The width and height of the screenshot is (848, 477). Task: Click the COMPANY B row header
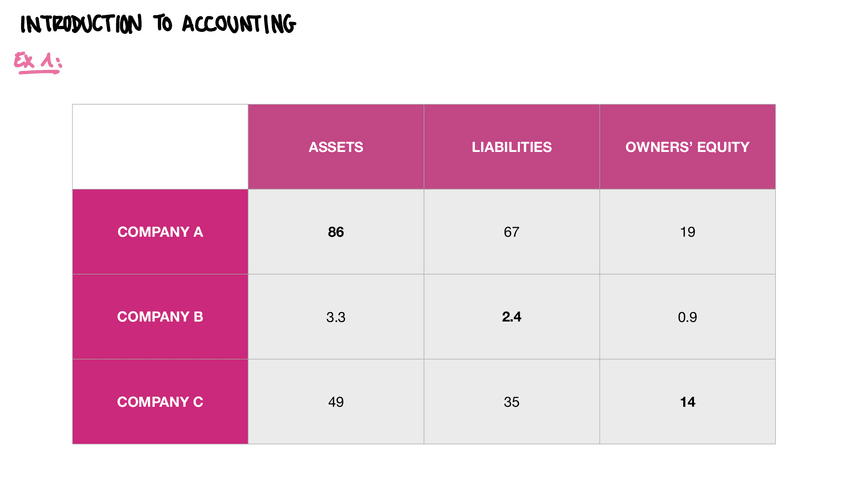click(x=160, y=317)
